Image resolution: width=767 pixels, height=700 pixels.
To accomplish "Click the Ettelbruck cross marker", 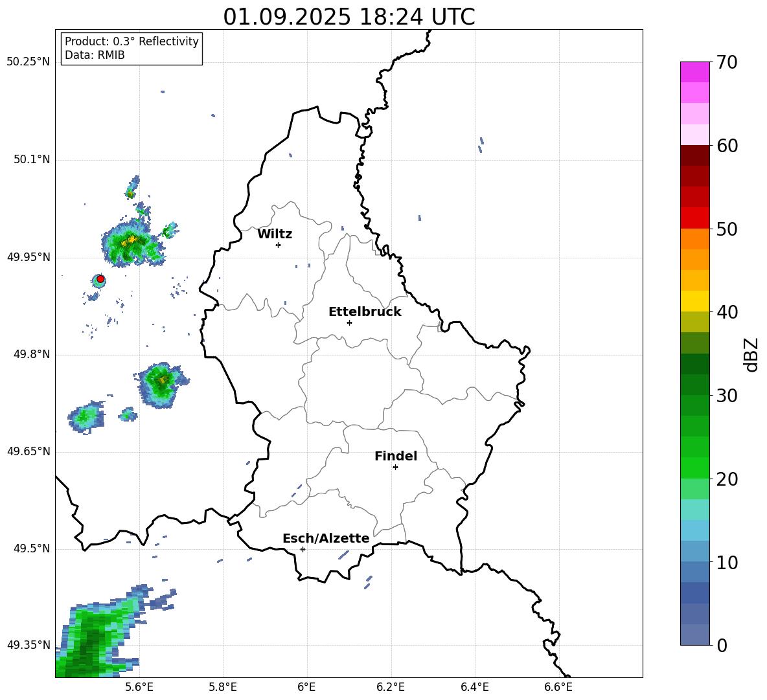I will [x=349, y=322].
